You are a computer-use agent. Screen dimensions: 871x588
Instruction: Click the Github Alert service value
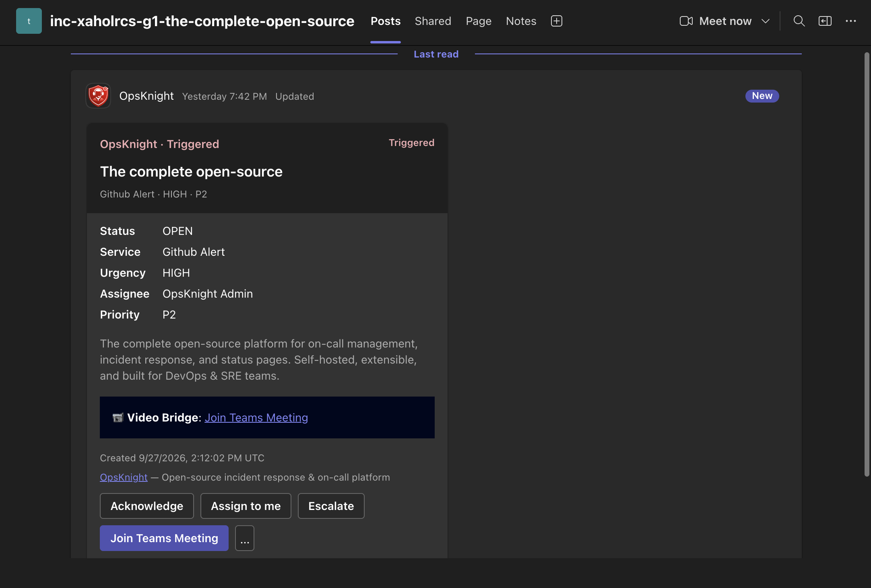(x=194, y=252)
